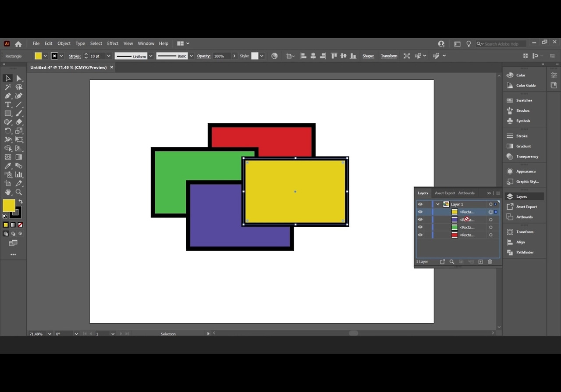Click the stroke swatch in control bar

54,56
